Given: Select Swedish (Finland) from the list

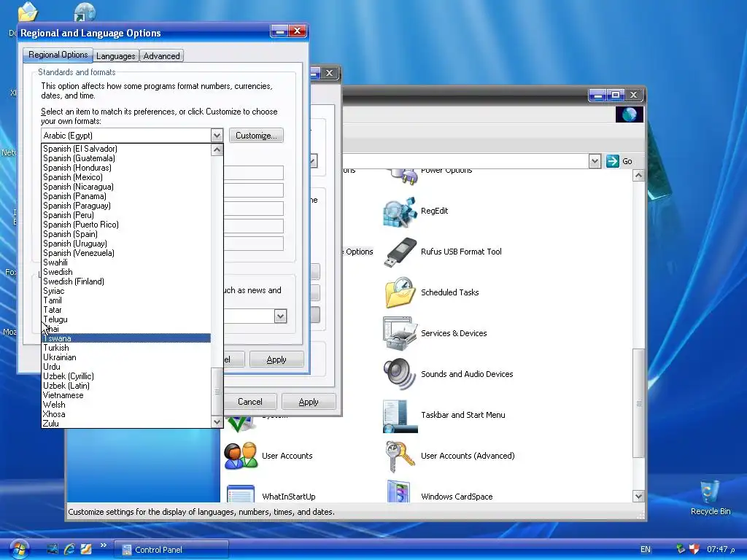Looking at the screenshot, I should pyautogui.click(x=126, y=281).
